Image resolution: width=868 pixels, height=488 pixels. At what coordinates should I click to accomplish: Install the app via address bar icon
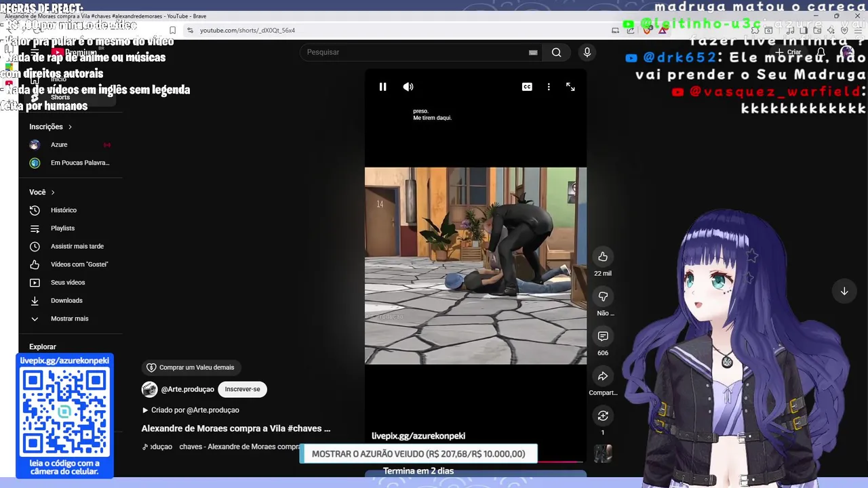[x=615, y=30]
